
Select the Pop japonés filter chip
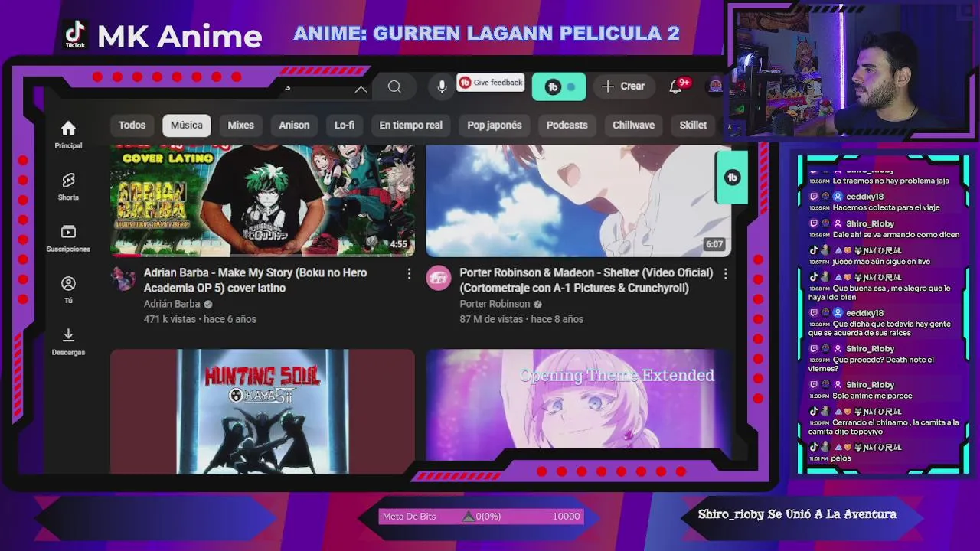coord(494,126)
